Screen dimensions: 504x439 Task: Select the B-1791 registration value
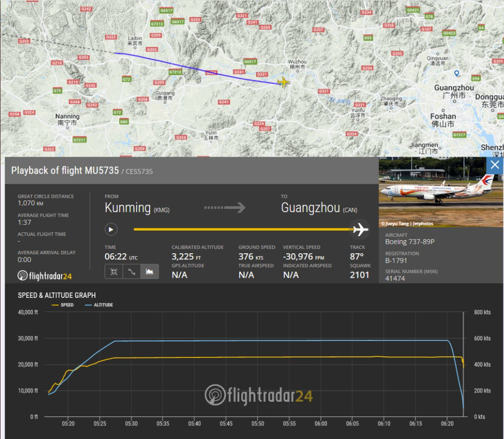[396, 261]
